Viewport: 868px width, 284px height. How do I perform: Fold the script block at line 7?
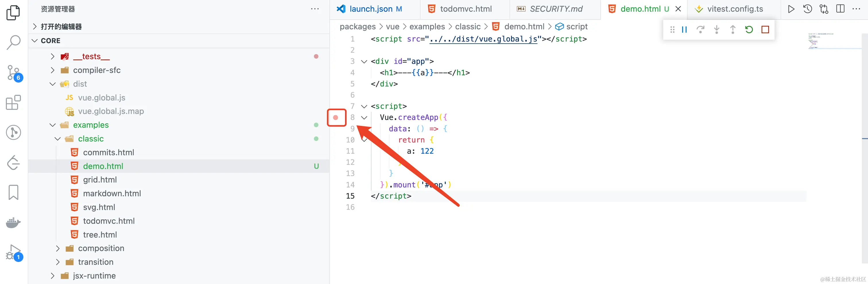coord(364,106)
